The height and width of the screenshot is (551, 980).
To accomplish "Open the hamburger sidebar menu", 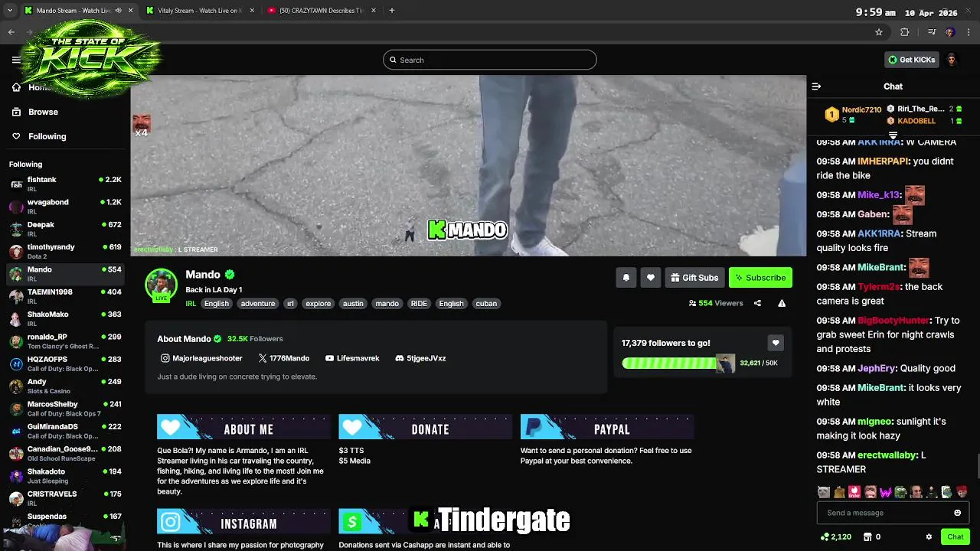I will tap(16, 60).
